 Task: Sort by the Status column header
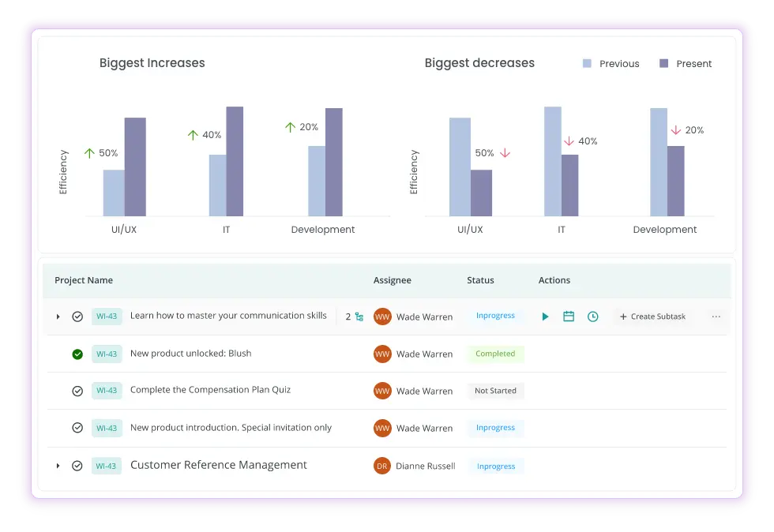[480, 280]
